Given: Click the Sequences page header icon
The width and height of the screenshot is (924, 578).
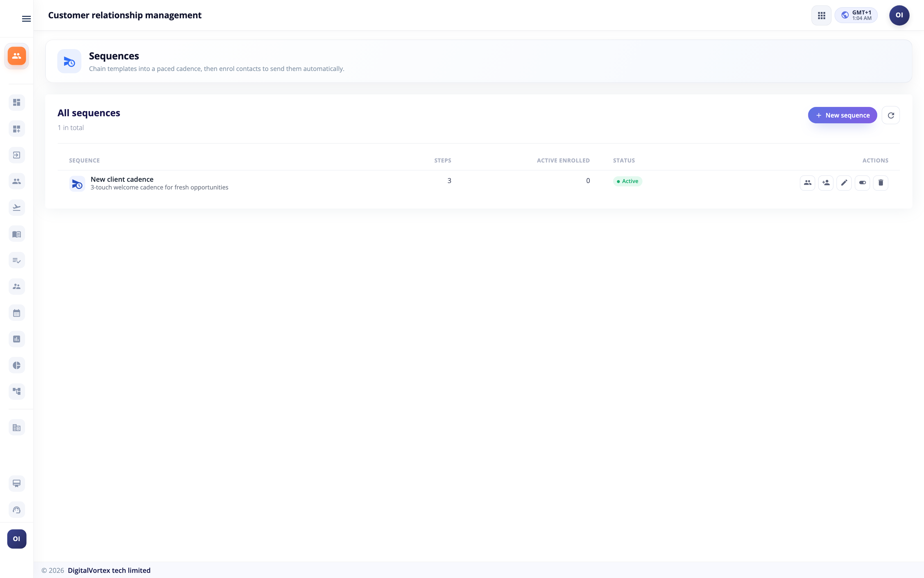Looking at the screenshot, I should tap(69, 61).
